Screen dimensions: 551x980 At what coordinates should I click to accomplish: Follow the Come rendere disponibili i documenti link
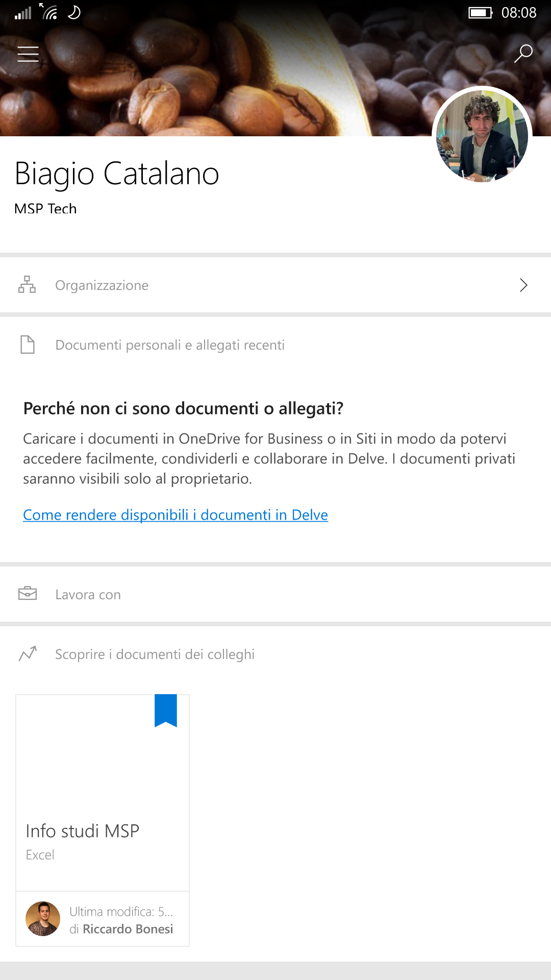pos(176,515)
